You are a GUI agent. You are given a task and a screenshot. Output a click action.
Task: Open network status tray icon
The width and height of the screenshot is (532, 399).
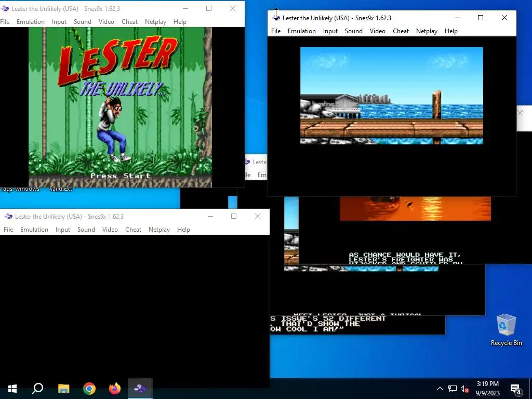click(x=453, y=389)
